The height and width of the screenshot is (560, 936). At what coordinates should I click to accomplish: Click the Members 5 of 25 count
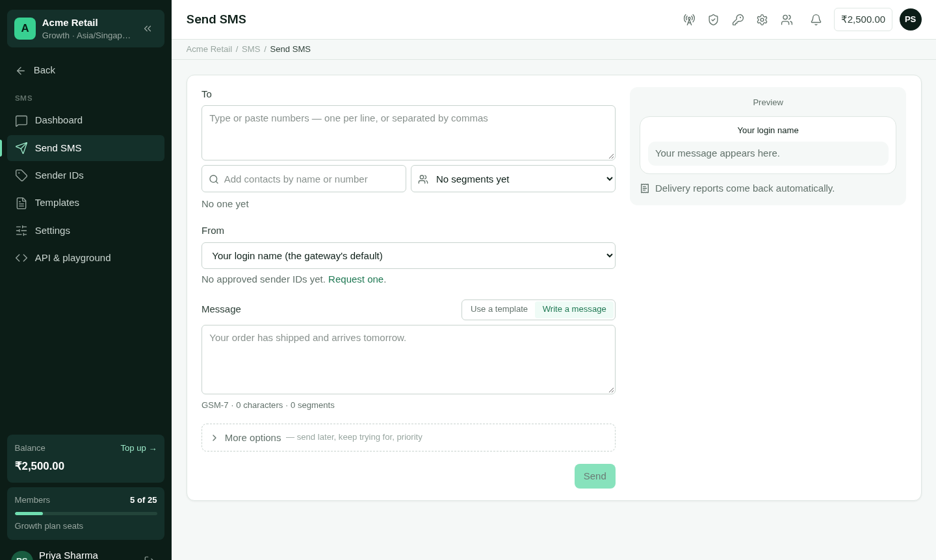point(144,500)
